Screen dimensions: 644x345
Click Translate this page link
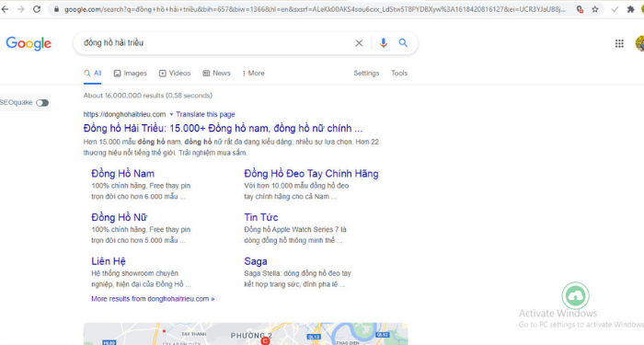205,115
